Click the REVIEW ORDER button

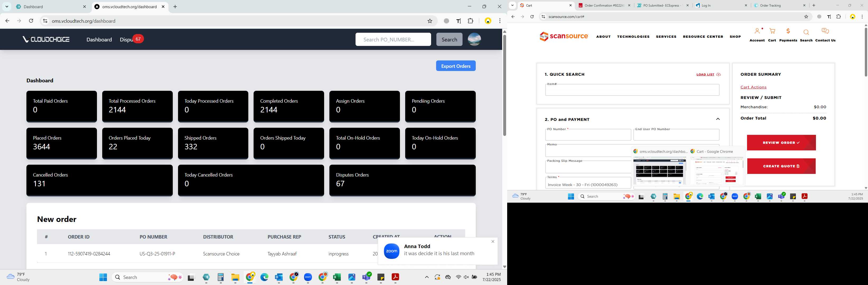[x=781, y=143]
